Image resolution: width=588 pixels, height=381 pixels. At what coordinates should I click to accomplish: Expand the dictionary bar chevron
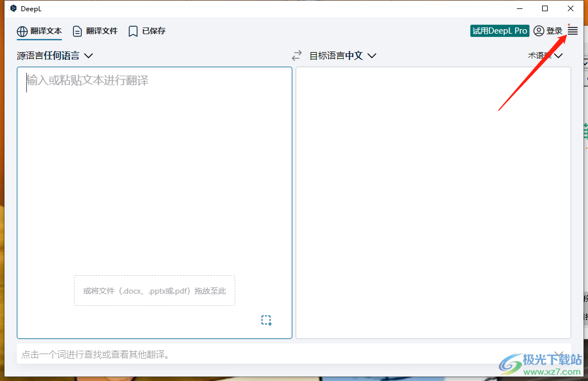tap(559, 354)
